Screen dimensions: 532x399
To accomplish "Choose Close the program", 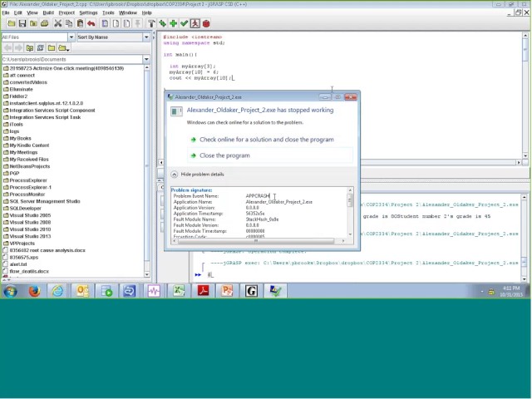I will 224,155.
